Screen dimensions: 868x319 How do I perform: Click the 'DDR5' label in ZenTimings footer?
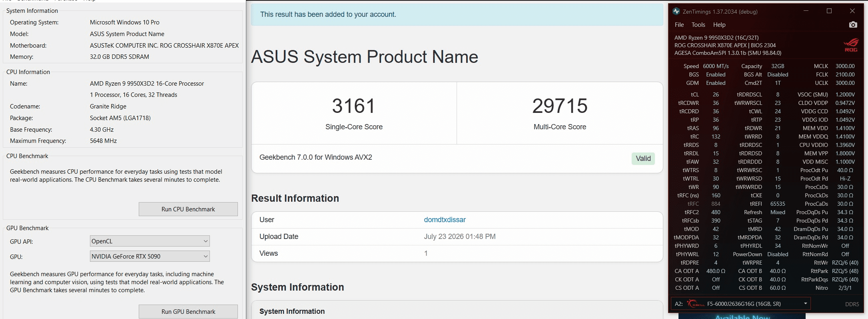[x=852, y=304]
